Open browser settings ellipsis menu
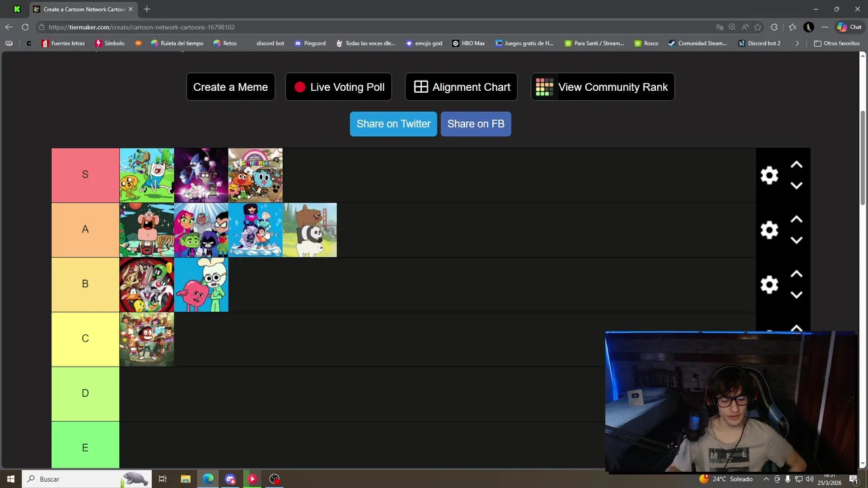868x488 pixels. coord(825,27)
